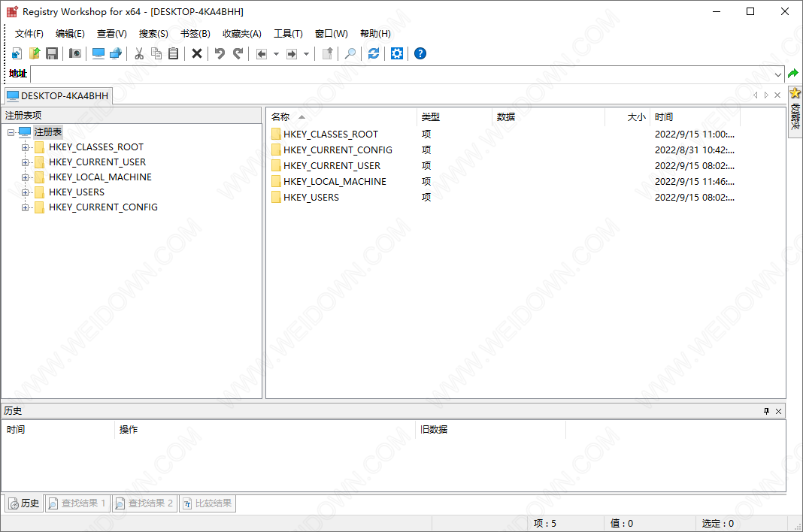Open the 搜索(S) menu
The height and width of the screenshot is (532, 803).
153,34
